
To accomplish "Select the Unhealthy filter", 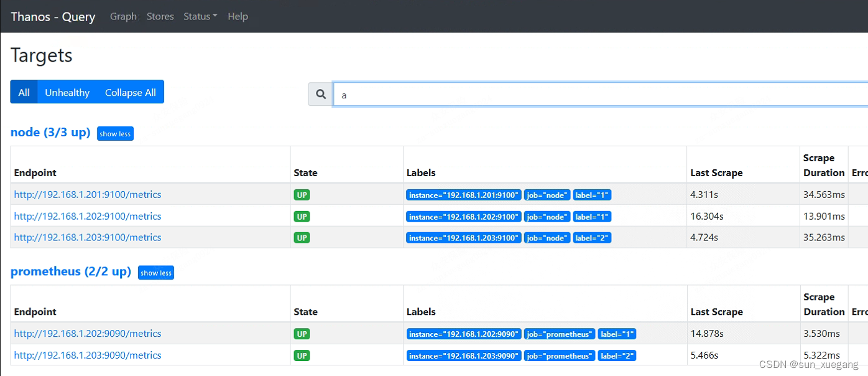I will 67,92.
